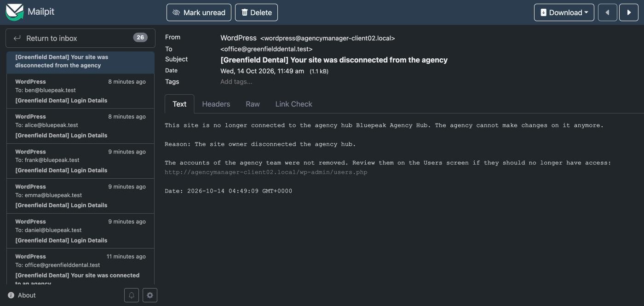Screen dimensions: 644x306
Task: Click the Add tags input field
Action: click(236, 82)
